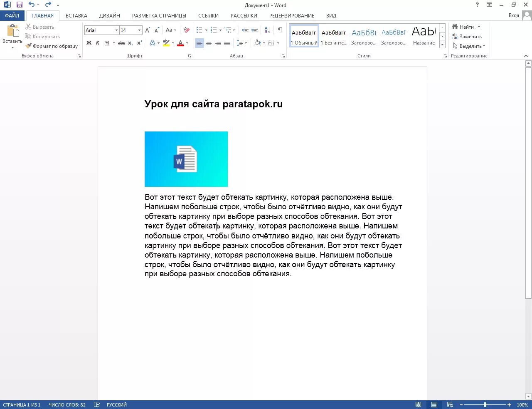The image size is (532, 409).
Task: Apply yellow highlight color
Action: (166, 43)
